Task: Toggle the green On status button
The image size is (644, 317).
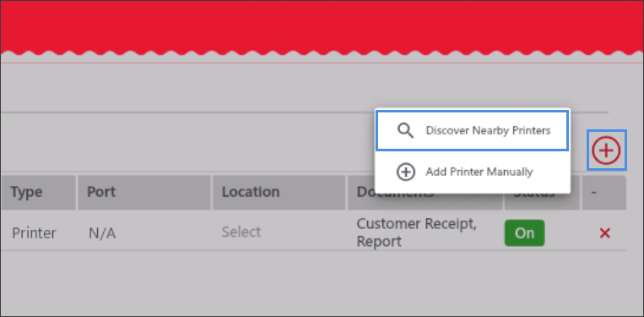Action: pos(524,233)
